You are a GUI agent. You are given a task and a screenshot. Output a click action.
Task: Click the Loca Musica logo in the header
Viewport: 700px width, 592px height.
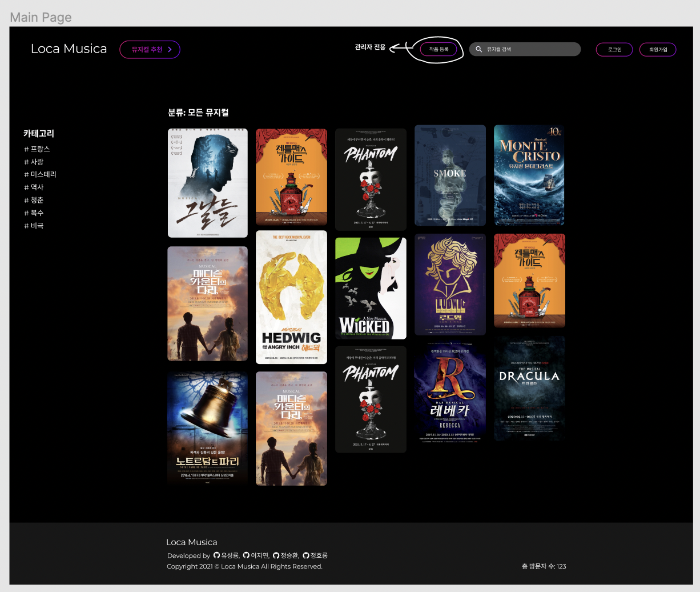point(69,49)
